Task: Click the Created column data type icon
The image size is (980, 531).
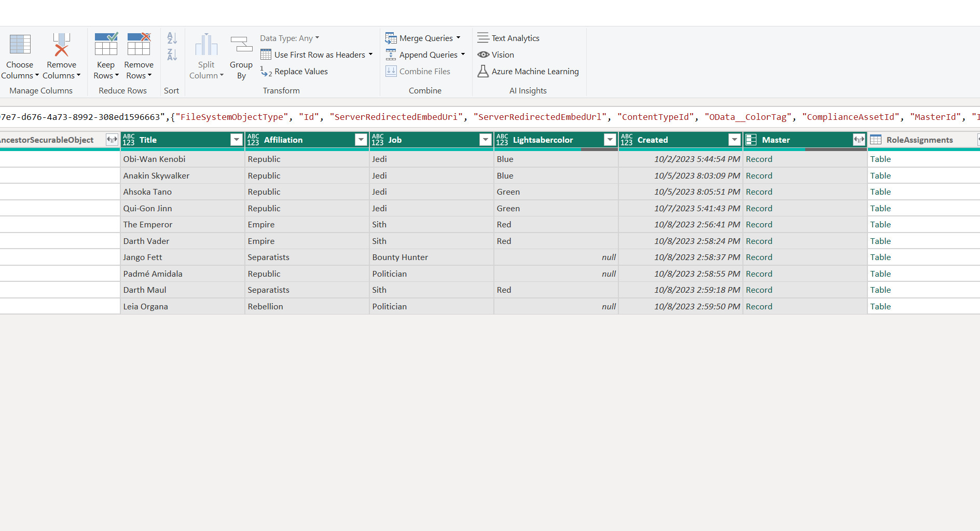Action: tap(627, 140)
